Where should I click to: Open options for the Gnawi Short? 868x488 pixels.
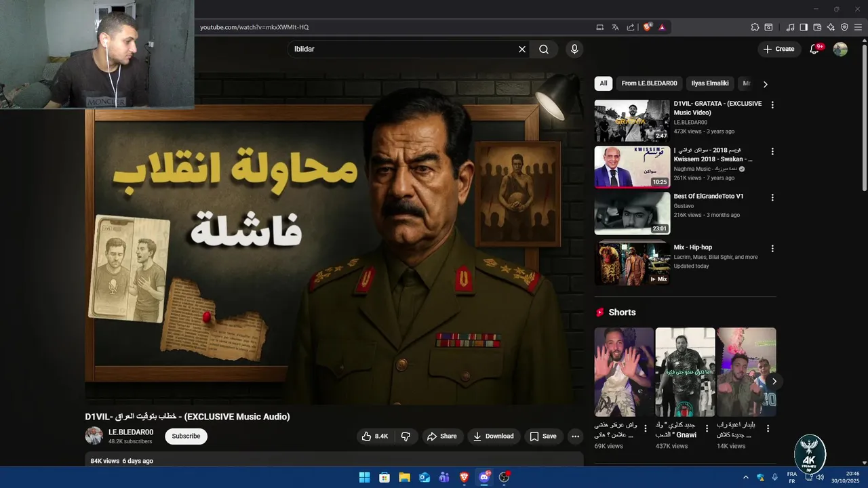(x=707, y=428)
